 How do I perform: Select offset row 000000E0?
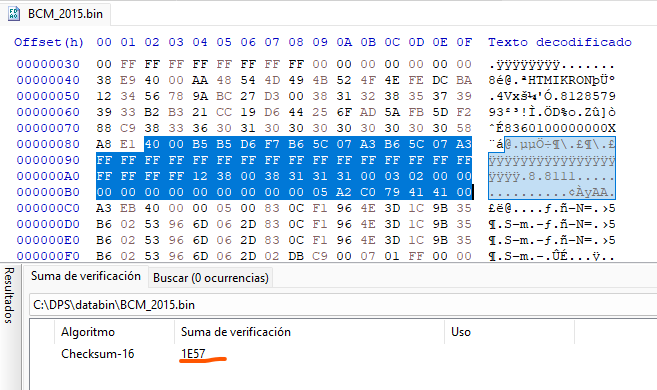pyautogui.click(x=48, y=240)
